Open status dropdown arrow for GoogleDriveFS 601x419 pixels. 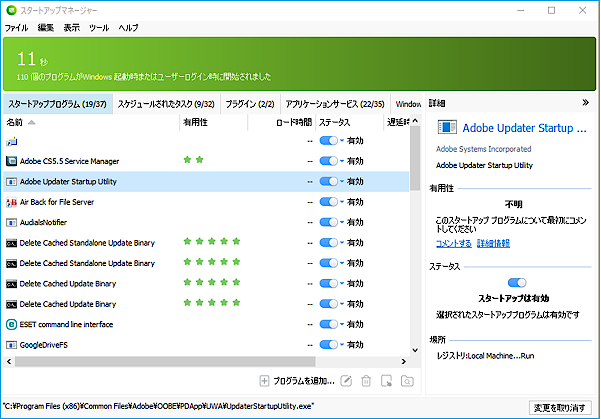tap(342, 345)
